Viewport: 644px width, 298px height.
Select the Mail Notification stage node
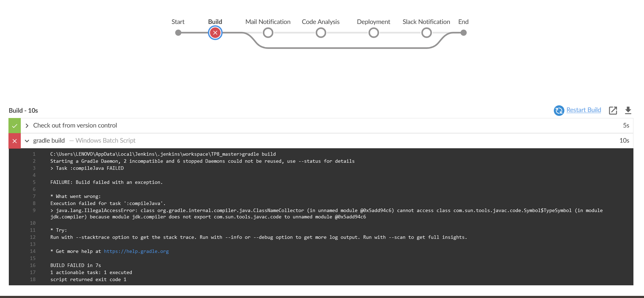268,33
